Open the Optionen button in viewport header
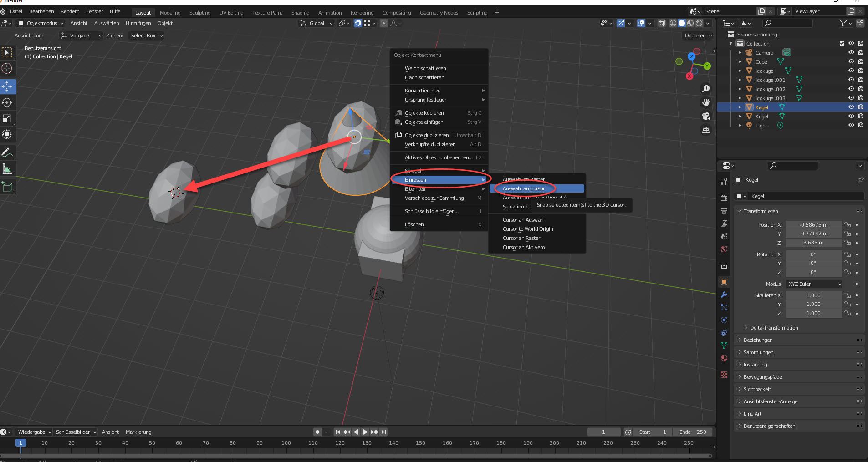The image size is (868, 462). (697, 36)
